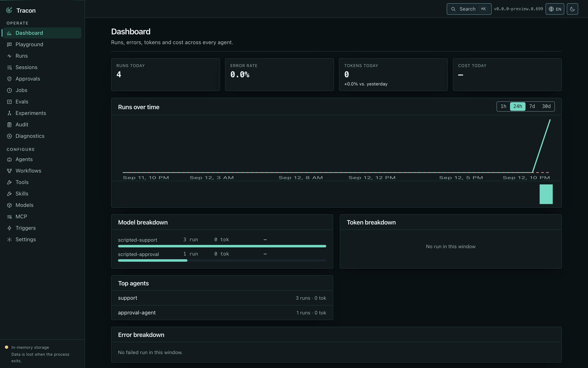Click the Tokens Today card
Viewport: 588px width, 368px height.
point(393,74)
